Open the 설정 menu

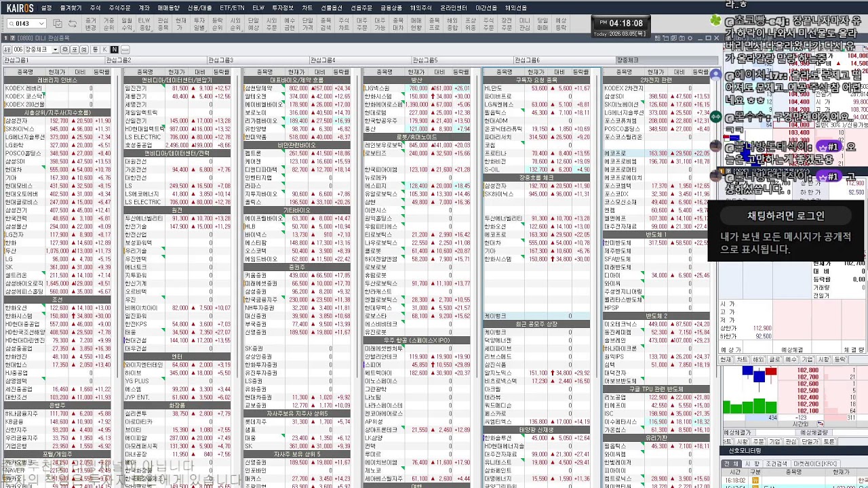pyautogui.click(x=46, y=8)
